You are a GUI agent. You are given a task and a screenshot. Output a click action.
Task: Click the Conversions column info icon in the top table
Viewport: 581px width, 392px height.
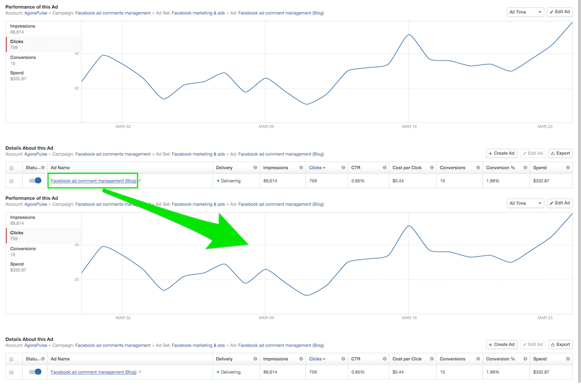tap(477, 168)
